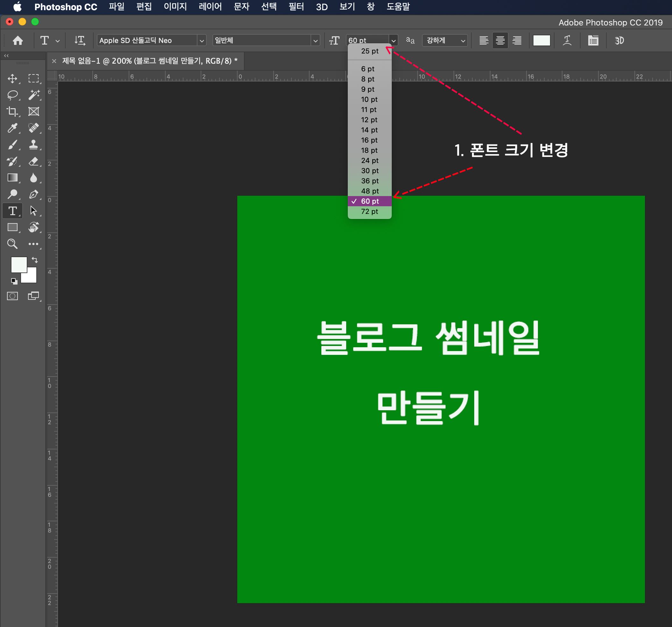Screen dimensions: 672x627
Task: Click the text color swatch
Action: (x=541, y=40)
